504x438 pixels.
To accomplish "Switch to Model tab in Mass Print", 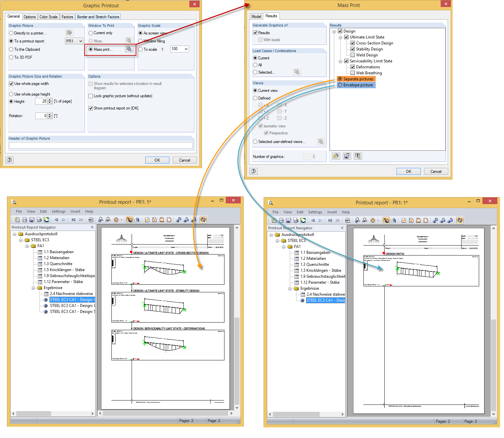I will coord(256,16).
